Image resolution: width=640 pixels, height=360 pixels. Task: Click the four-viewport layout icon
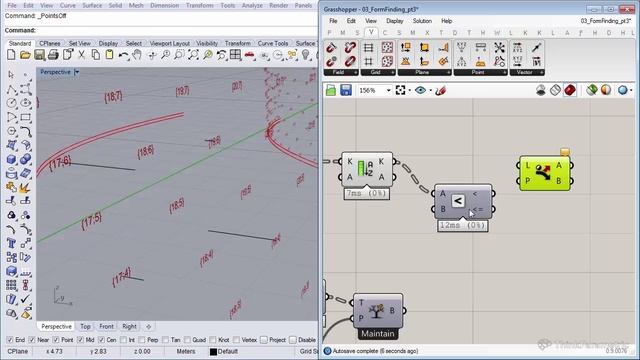[235, 55]
